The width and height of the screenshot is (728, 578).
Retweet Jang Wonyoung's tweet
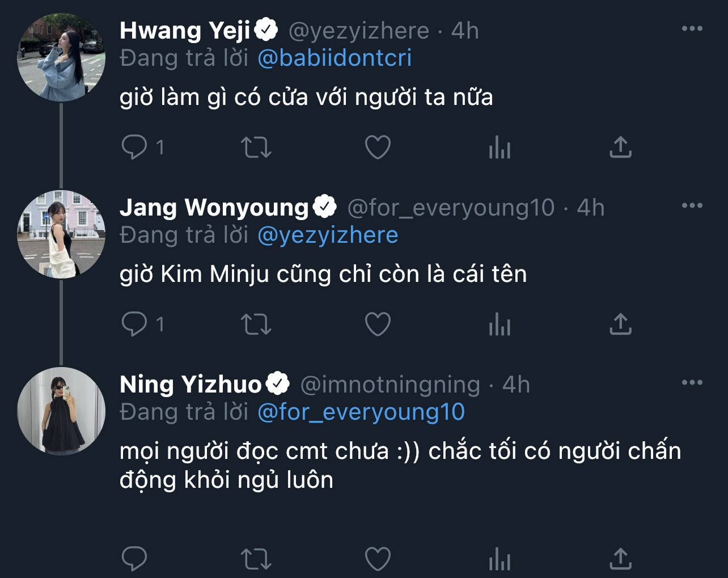point(256,324)
